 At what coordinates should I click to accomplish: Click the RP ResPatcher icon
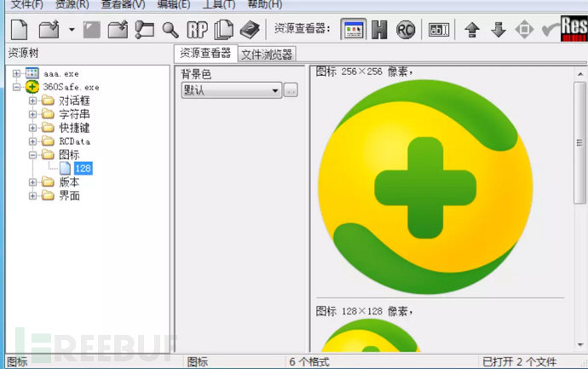coord(197,30)
